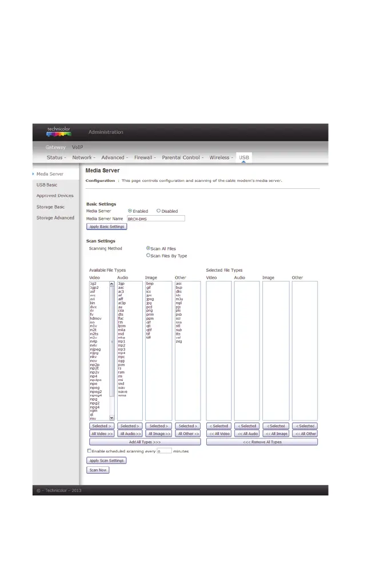Click the Apply Basic Settings button

click(107, 227)
